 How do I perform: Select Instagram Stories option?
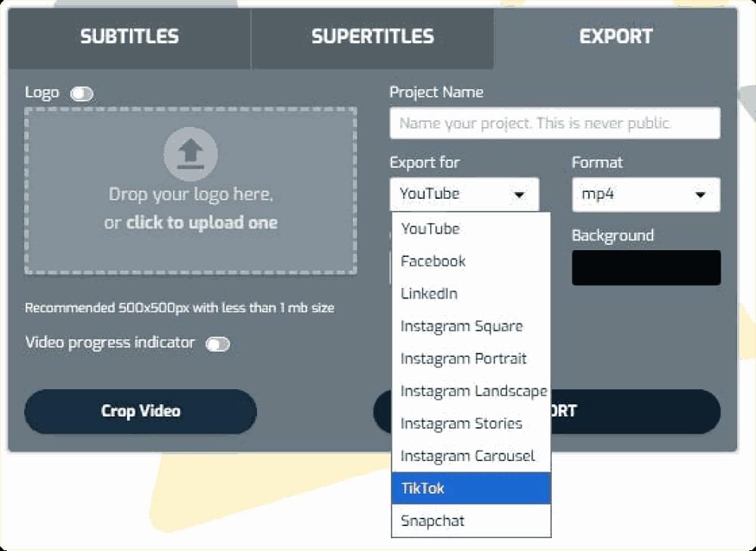click(471, 423)
